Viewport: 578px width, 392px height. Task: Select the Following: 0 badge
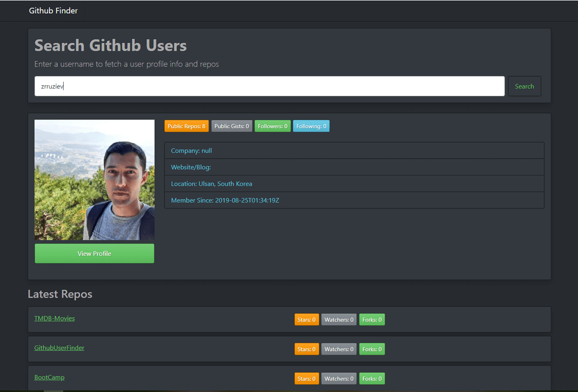pyautogui.click(x=311, y=126)
